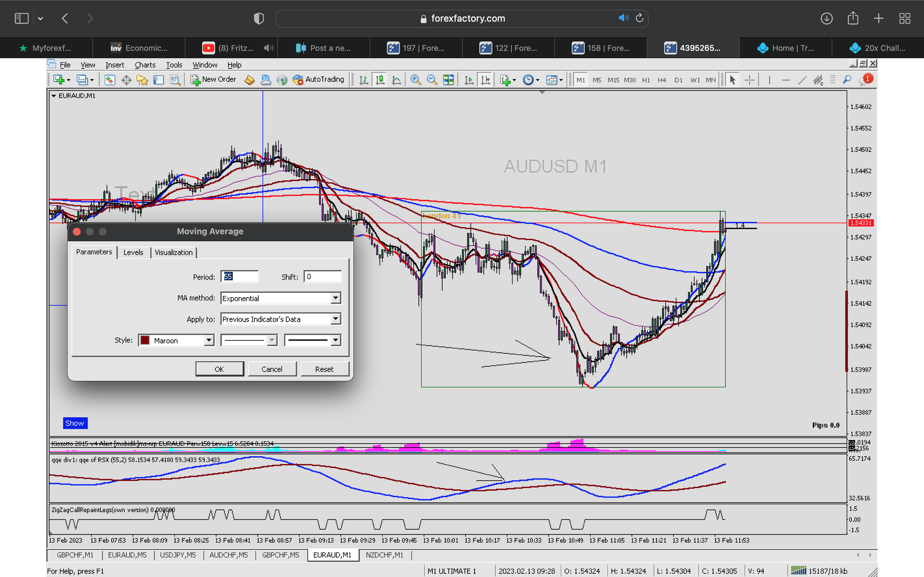Image resolution: width=924 pixels, height=577 pixels.
Task: Toggle the AutoTrading button
Action: [318, 79]
